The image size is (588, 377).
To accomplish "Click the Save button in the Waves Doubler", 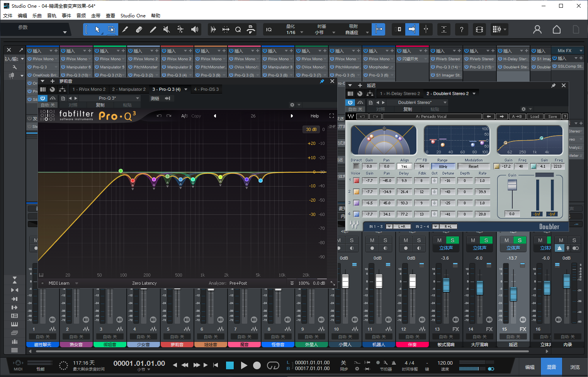I will (552, 116).
